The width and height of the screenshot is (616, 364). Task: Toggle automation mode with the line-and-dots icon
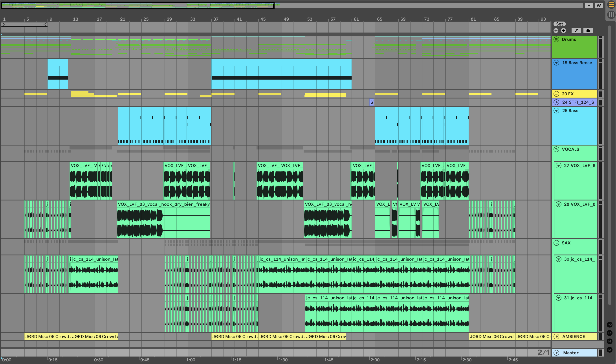coord(576,31)
